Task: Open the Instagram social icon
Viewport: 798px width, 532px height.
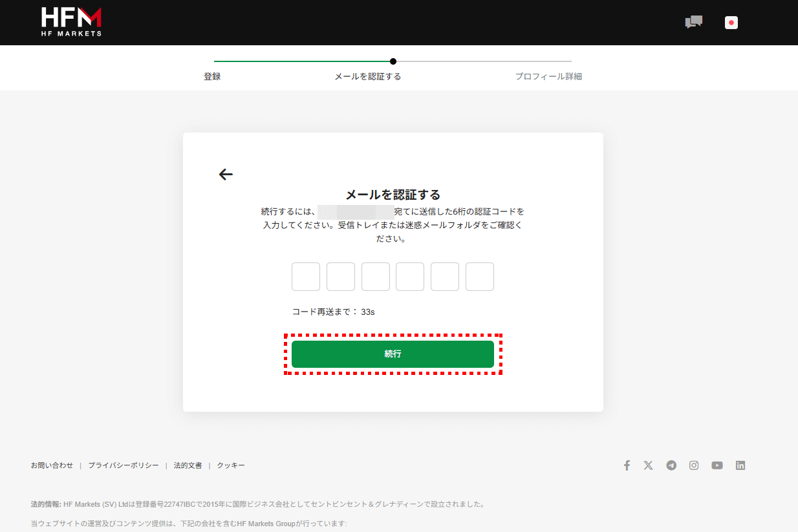Action: point(694,465)
